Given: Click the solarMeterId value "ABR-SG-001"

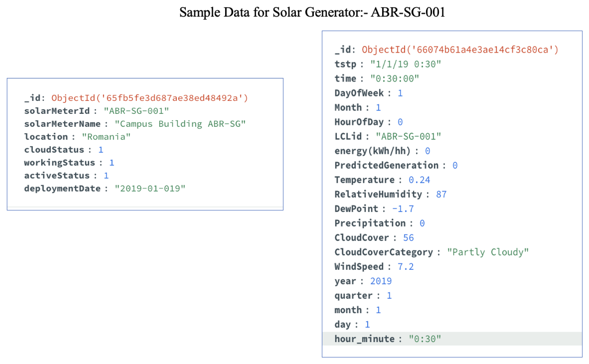Looking at the screenshot, I should (x=136, y=111).
